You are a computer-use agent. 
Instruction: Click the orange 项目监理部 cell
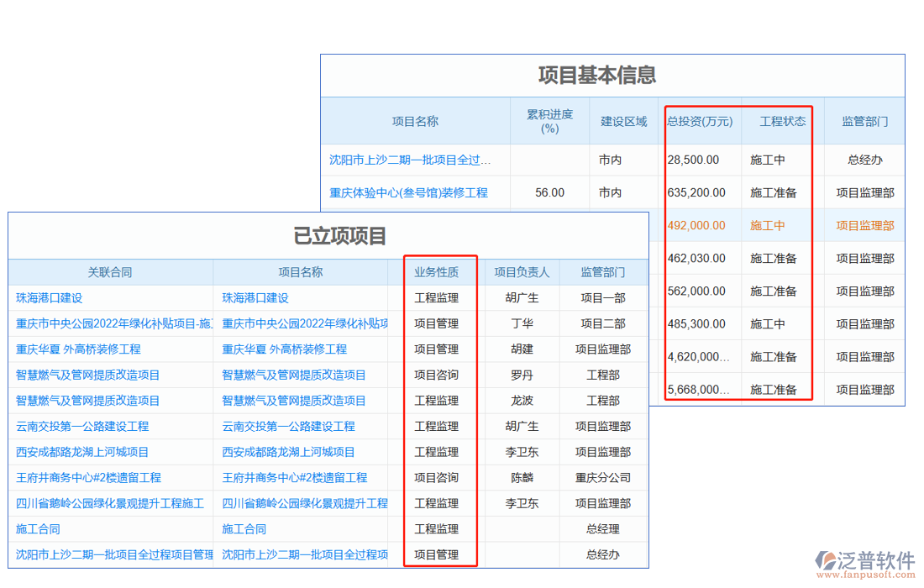864,225
